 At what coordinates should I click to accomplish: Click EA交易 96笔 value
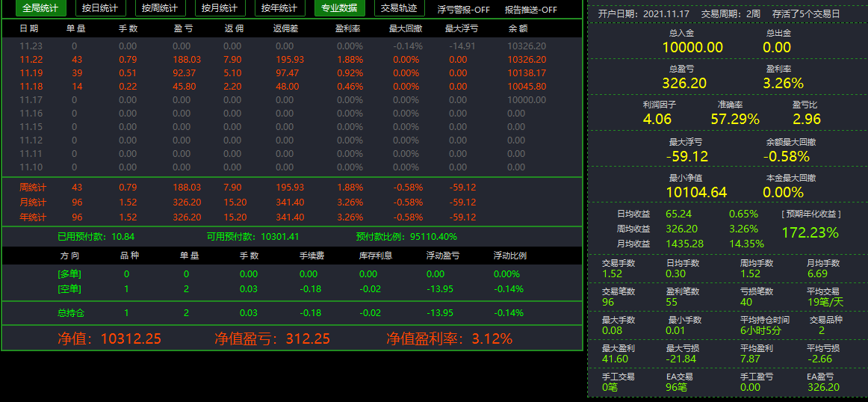click(677, 387)
